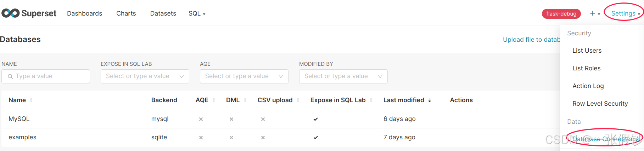This screenshot has width=644, height=151.
Task: Click Upload file to database link
Action: point(531,40)
